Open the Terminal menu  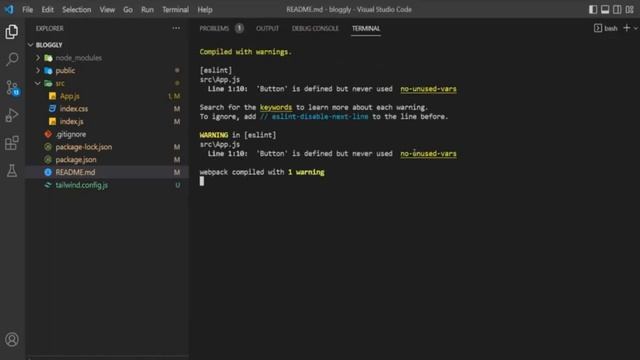[175, 9]
